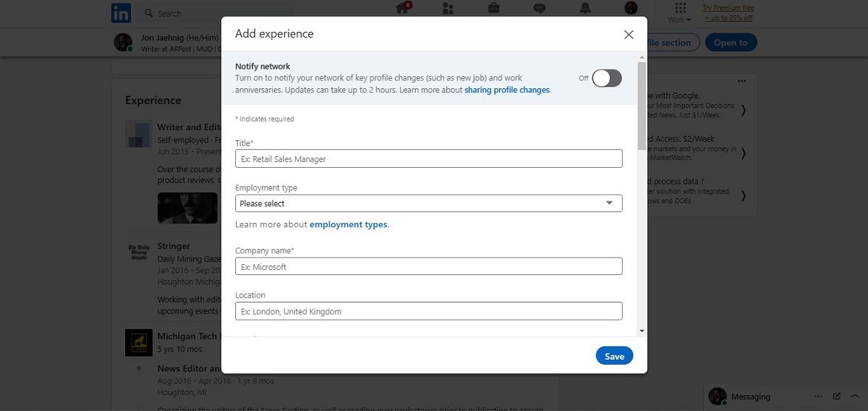Image resolution: width=868 pixels, height=411 pixels.
Task: Click the Save button
Action: tap(614, 356)
